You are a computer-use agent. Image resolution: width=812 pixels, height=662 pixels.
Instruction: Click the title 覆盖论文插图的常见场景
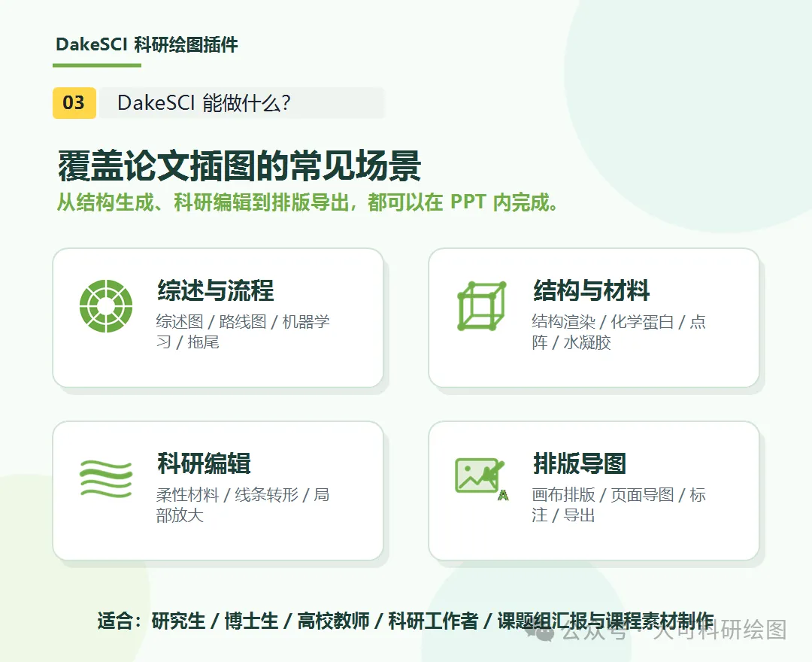tap(239, 166)
